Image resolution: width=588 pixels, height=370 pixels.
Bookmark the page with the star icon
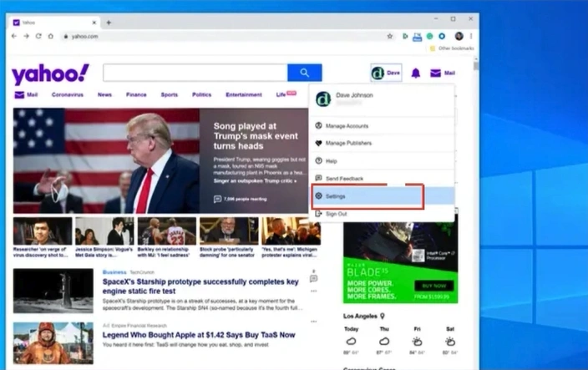389,37
